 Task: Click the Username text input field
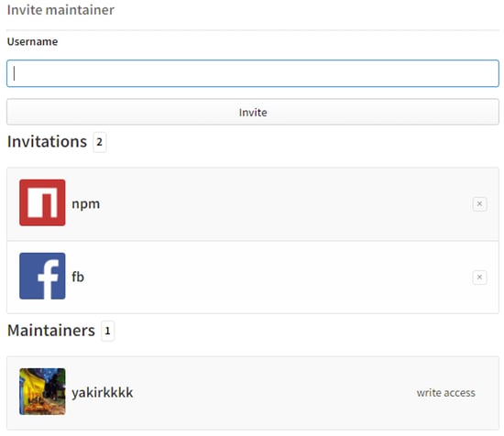click(253, 73)
